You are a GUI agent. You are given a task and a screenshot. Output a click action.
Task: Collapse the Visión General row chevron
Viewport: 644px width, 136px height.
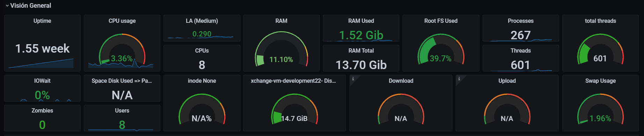(x=7, y=6)
